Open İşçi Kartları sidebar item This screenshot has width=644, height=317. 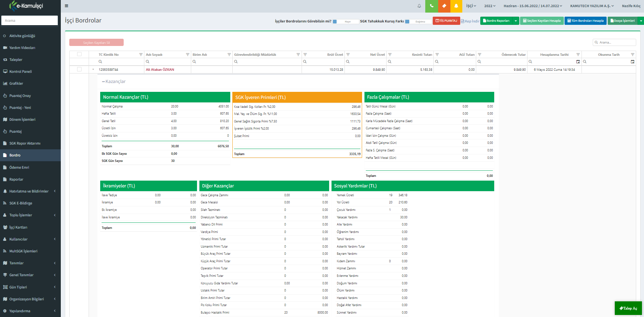[18, 228]
